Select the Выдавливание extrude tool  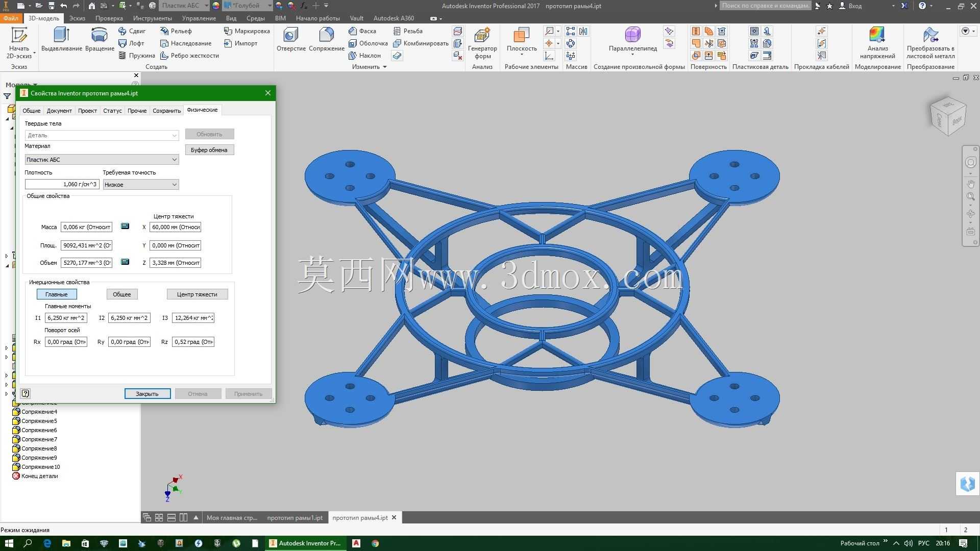(62, 40)
